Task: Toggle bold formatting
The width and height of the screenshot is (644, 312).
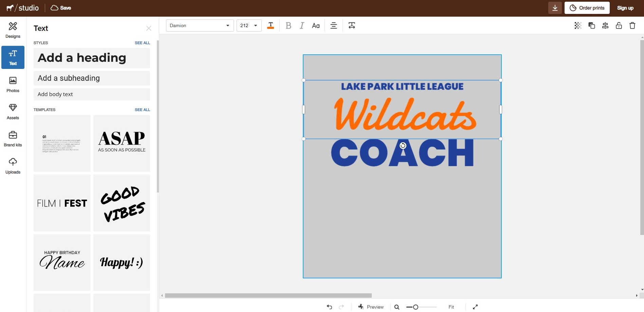Action: coord(288,25)
